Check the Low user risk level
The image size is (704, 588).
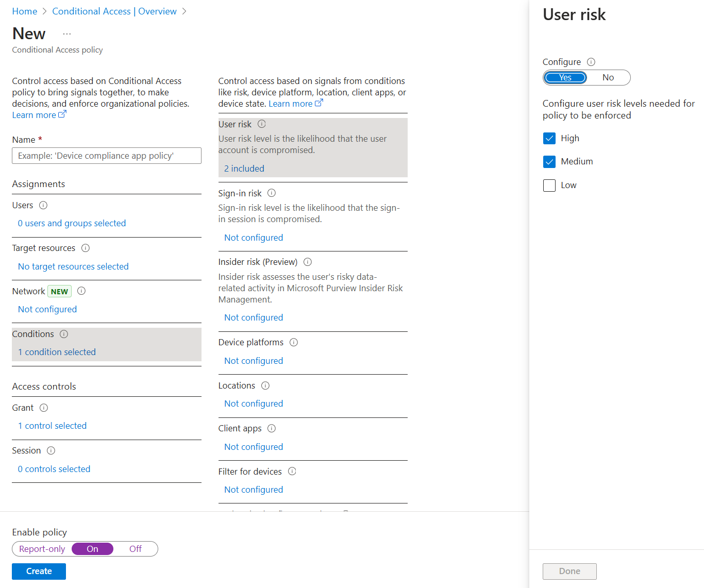click(x=549, y=185)
